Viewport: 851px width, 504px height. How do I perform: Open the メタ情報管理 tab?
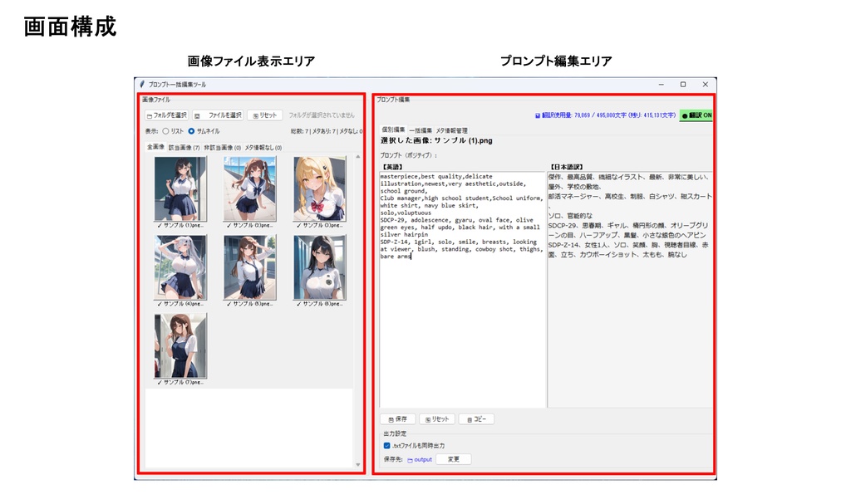coord(451,130)
